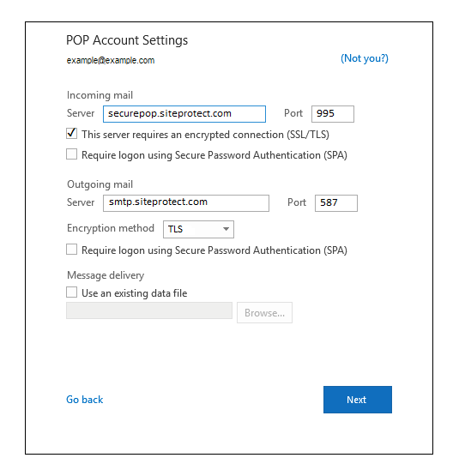Focus the incoming Port field showing 995

pos(333,114)
